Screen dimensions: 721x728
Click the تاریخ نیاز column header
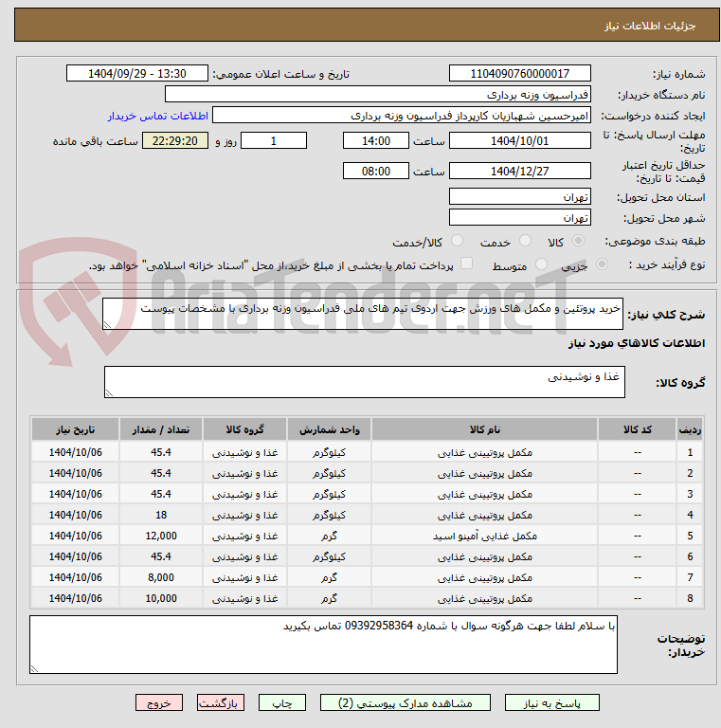(x=75, y=429)
